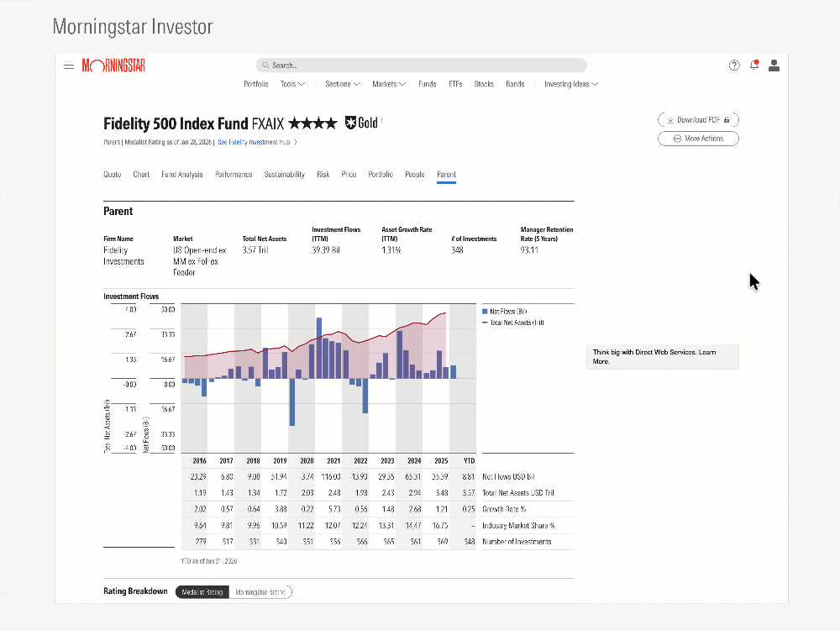Click the tall 2021 net flows bar

(319, 349)
